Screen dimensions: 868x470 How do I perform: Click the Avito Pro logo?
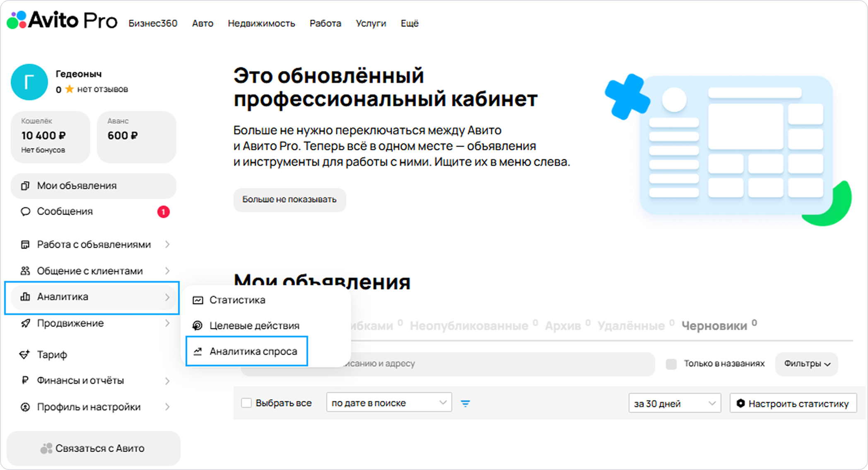(62, 20)
